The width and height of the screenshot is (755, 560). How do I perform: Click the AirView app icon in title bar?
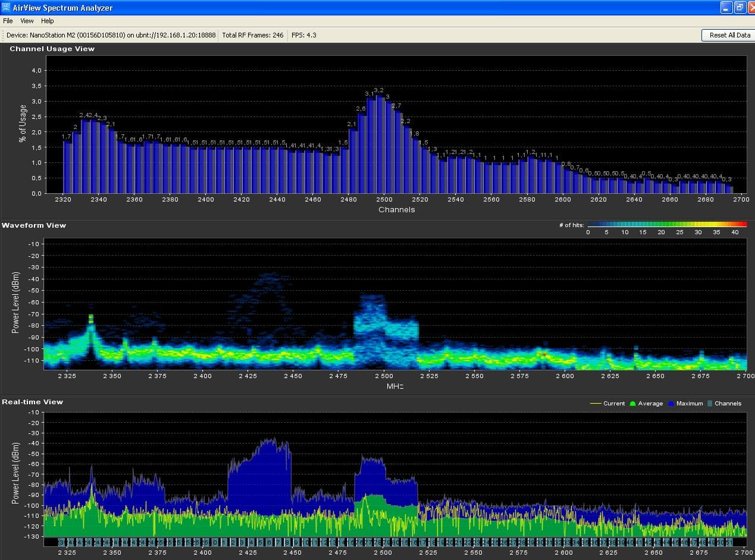click(6, 8)
